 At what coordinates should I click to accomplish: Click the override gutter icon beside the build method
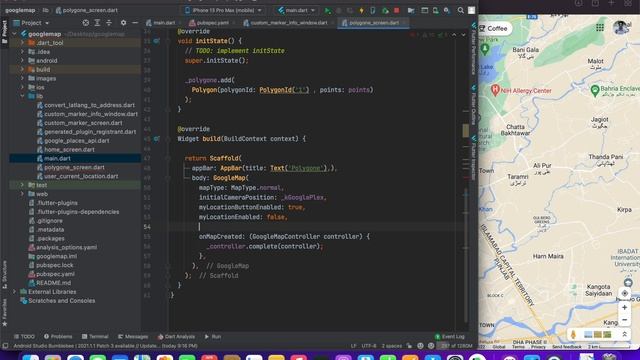click(157, 139)
